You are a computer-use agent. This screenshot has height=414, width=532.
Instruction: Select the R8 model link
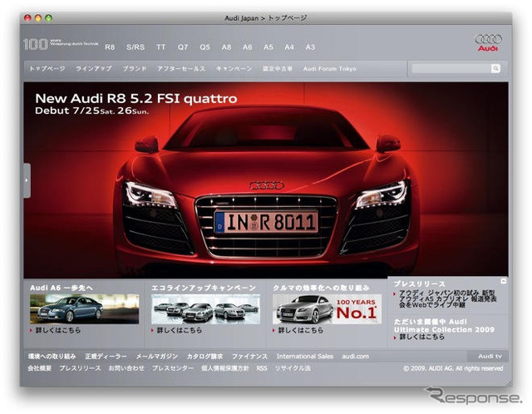[110, 47]
